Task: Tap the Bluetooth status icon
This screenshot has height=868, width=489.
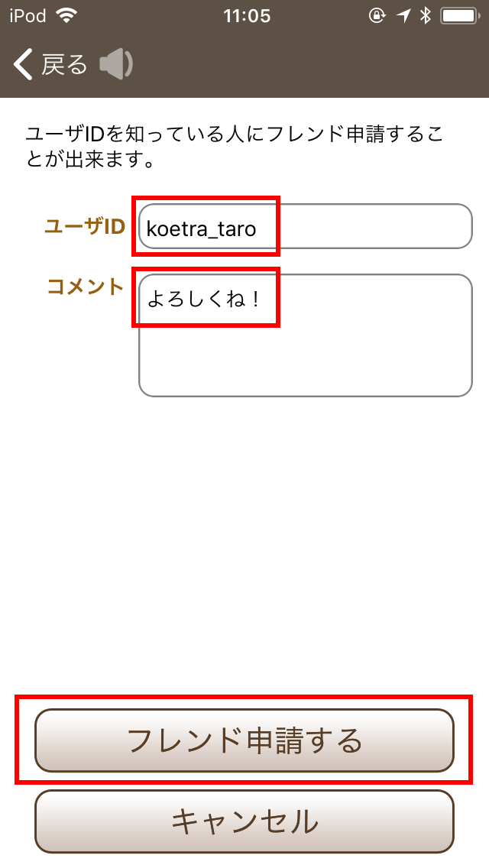Action: [x=426, y=16]
